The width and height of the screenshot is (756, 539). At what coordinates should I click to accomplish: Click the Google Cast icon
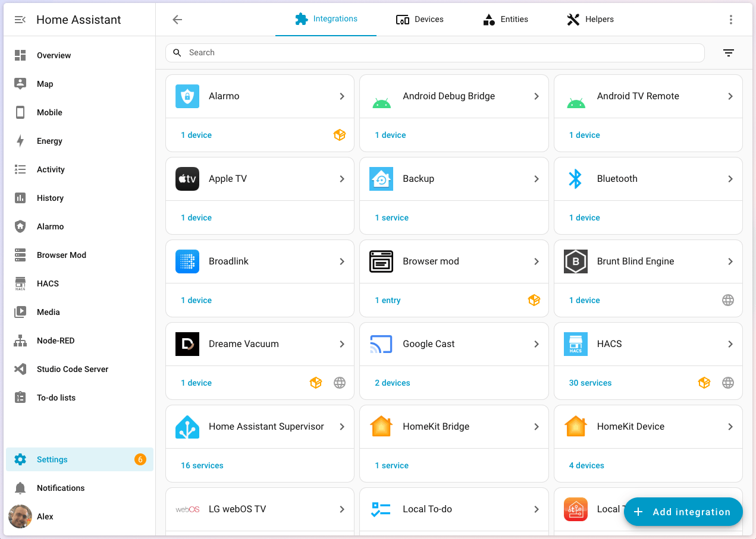pos(381,343)
